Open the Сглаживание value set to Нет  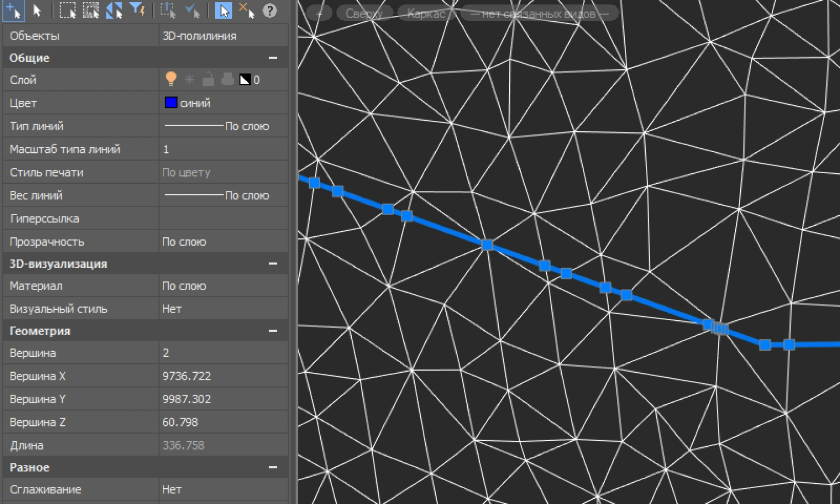[x=222, y=489]
